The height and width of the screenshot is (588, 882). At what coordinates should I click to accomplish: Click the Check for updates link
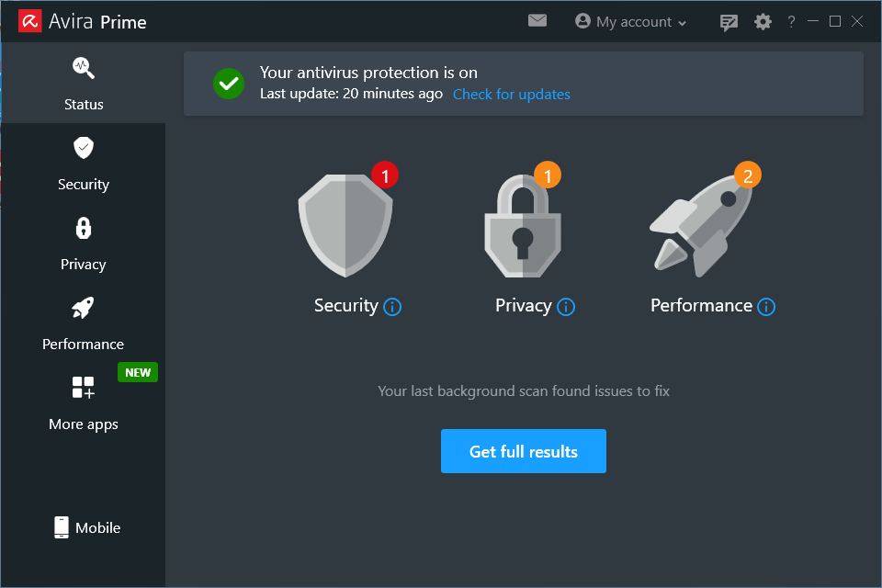pyautogui.click(x=511, y=94)
